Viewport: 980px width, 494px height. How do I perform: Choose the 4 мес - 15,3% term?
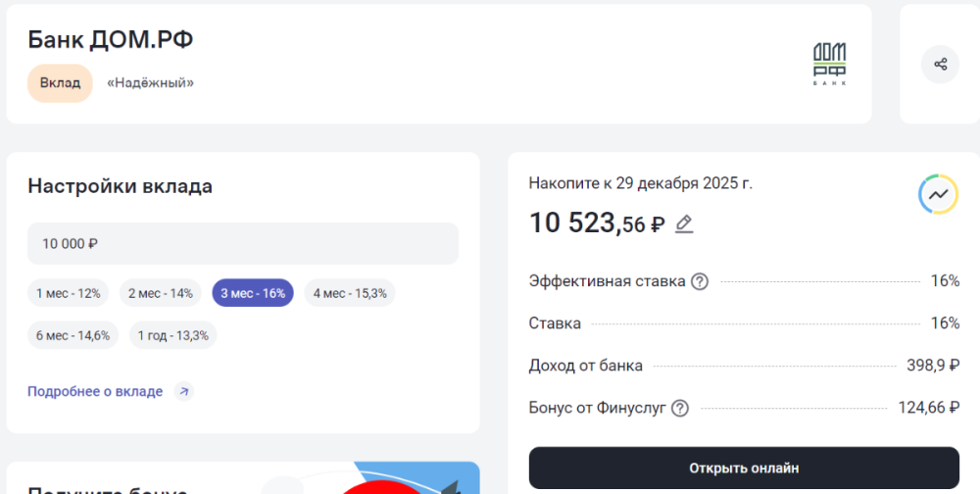tap(350, 293)
